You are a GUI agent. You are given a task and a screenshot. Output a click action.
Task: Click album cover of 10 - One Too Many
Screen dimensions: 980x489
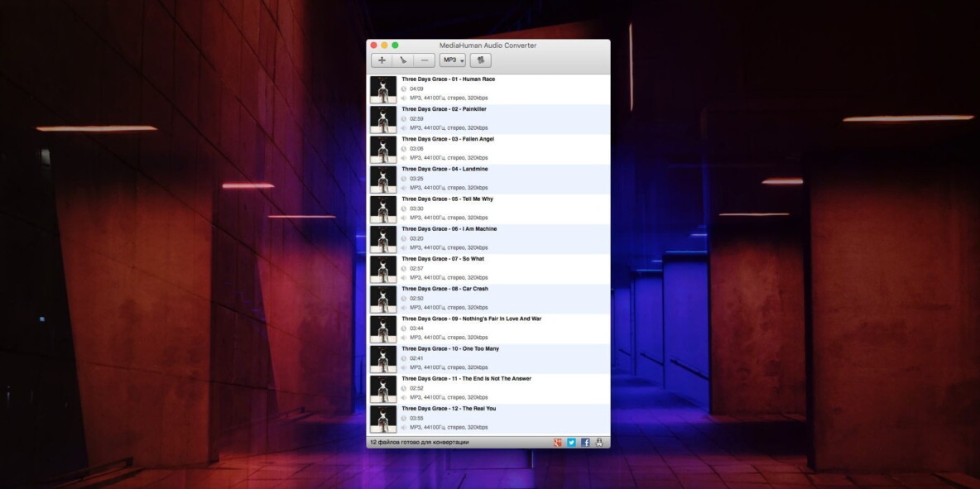click(383, 359)
